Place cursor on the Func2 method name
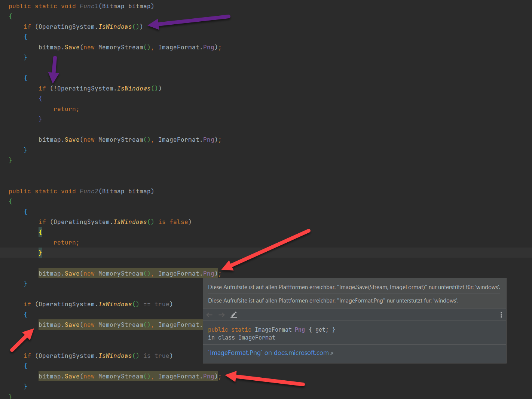Screen dimensions: 532x399 tap(89, 191)
